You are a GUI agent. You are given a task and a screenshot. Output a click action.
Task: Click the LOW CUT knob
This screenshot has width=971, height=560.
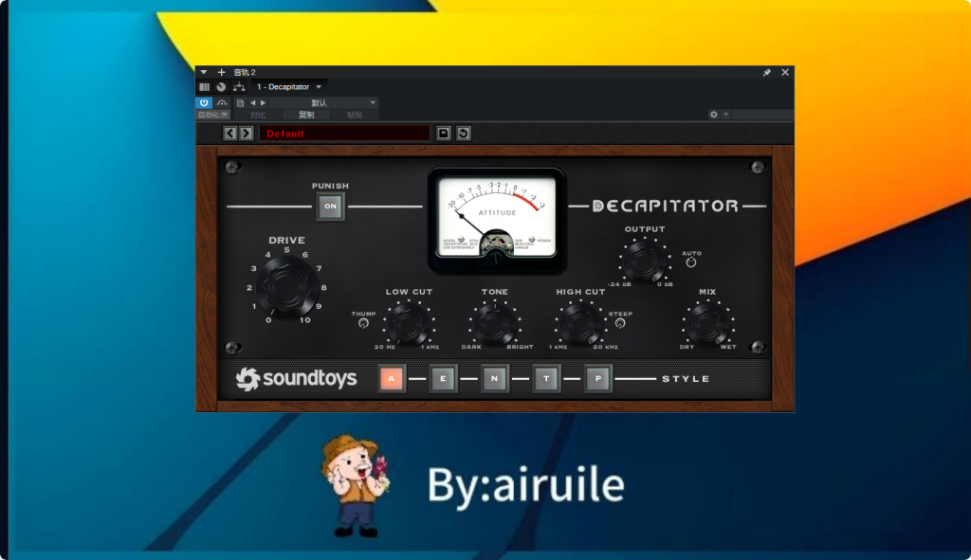click(409, 324)
